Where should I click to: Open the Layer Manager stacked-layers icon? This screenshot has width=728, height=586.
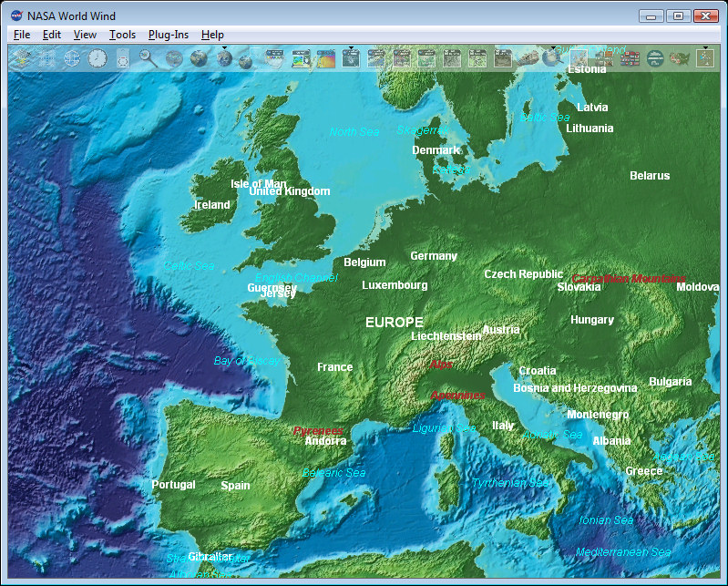pyautogui.click(x=22, y=58)
